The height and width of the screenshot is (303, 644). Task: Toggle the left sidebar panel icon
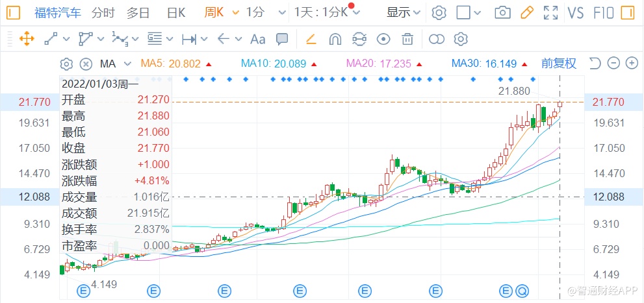click(14, 13)
